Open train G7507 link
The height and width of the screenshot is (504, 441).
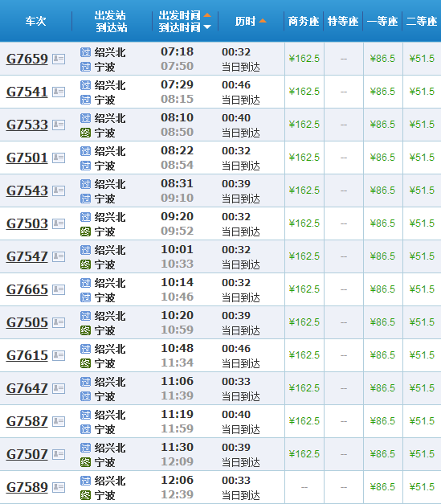coord(27,454)
